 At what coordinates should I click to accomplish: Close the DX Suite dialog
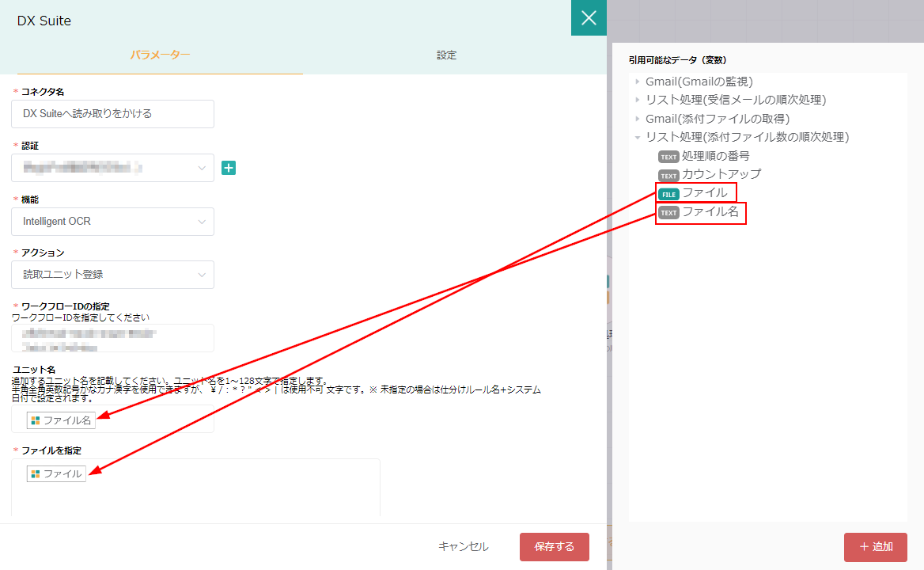(589, 17)
